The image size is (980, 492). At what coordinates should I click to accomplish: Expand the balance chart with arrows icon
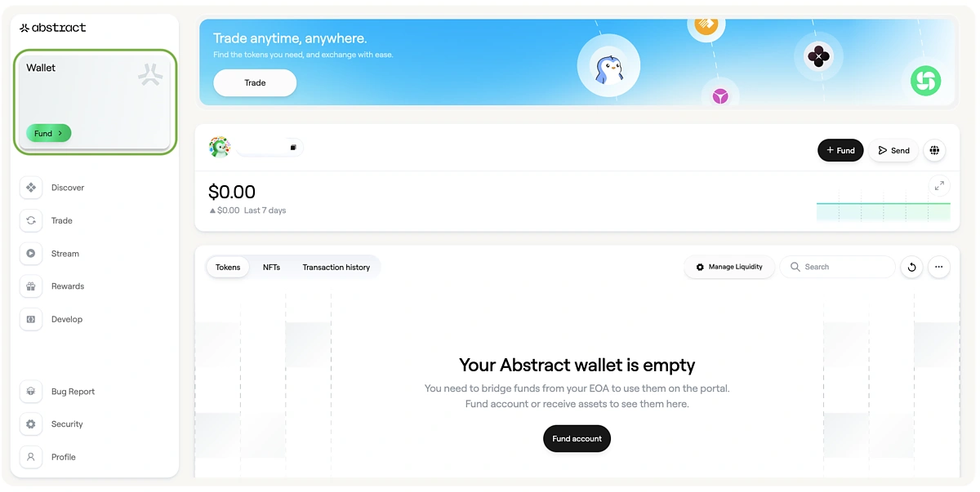click(x=939, y=186)
